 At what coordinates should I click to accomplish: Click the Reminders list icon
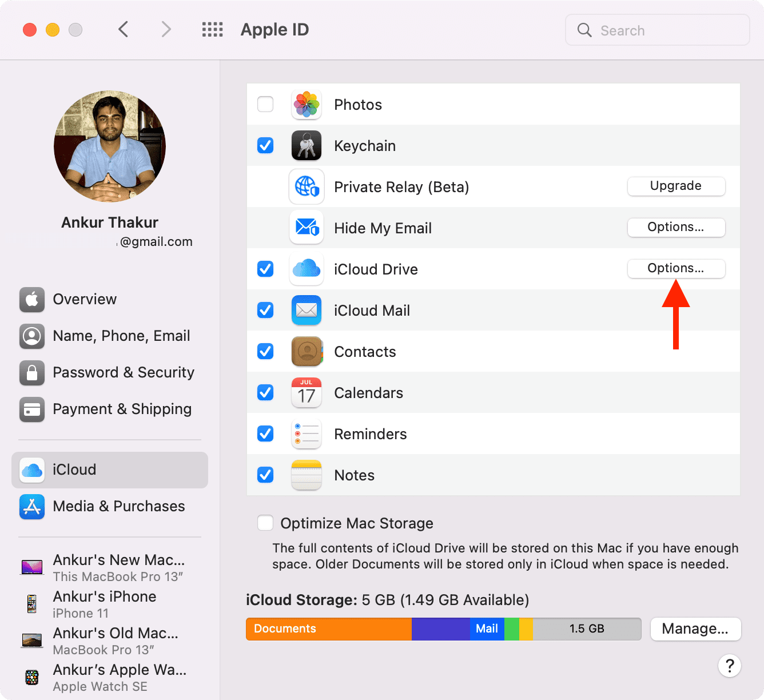tap(307, 434)
